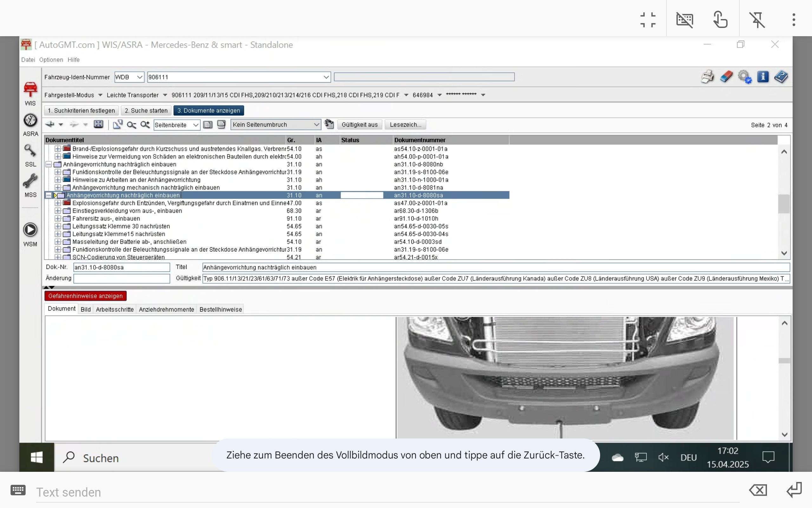Select single page layout icon

pyautogui.click(x=208, y=125)
